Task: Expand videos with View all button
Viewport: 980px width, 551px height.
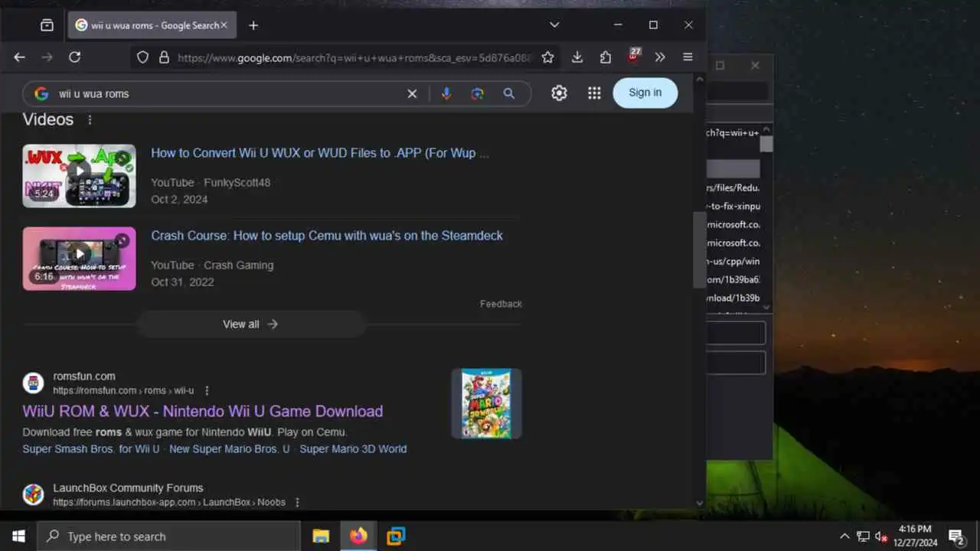Action: pyautogui.click(x=251, y=324)
